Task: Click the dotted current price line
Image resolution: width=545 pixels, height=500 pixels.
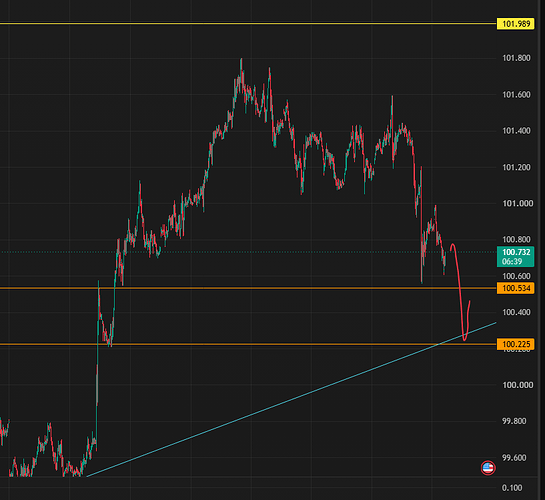Action: [248, 252]
